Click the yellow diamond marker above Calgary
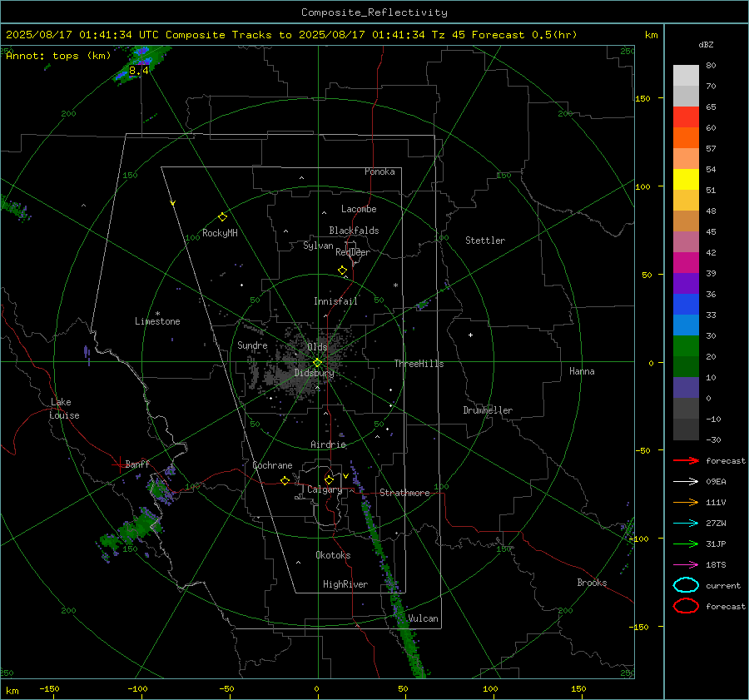This screenshot has width=749, height=700. [x=329, y=479]
